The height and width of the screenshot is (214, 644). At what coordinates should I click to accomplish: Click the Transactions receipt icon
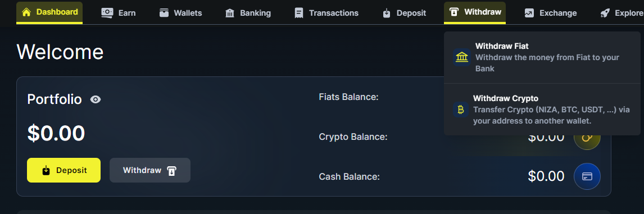(299, 13)
